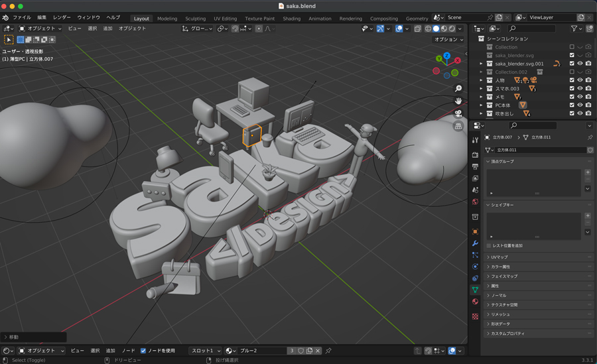Viewport: 597px width, 364px height.
Task: Open the オブジェクト mode dropdown in viewport header
Action: (40, 29)
